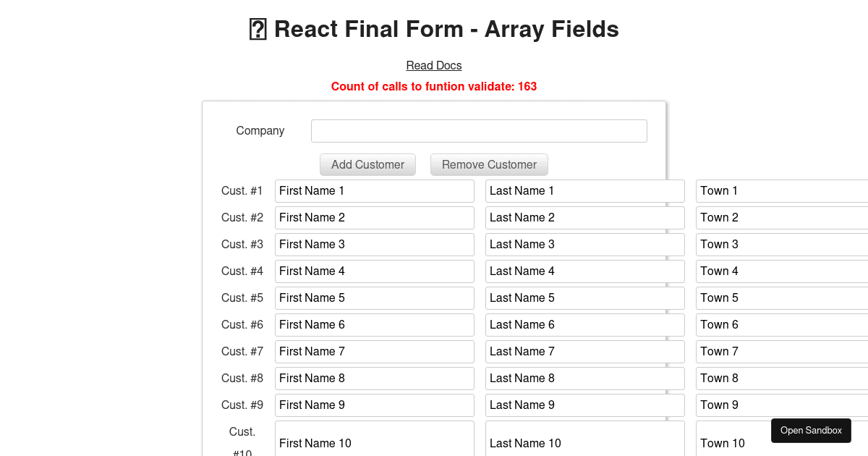The height and width of the screenshot is (456, 868).
Task: Focus the Last Name 10 field
Action: [585, 439]
